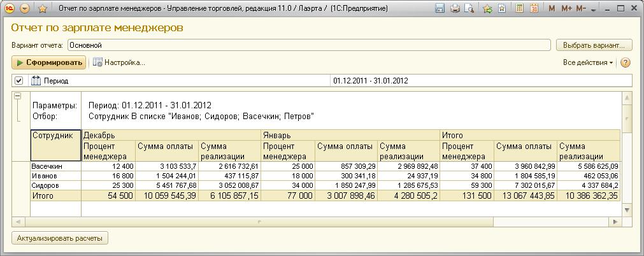Screen dimensions: 644x256
Task: Select the Иванов row name cell
Action: click(x=55, y=176)
